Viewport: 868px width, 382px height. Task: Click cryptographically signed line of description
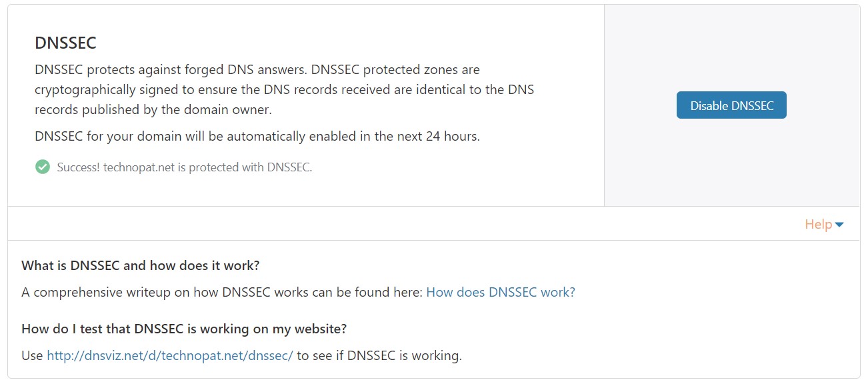click(x=284, y=89)
